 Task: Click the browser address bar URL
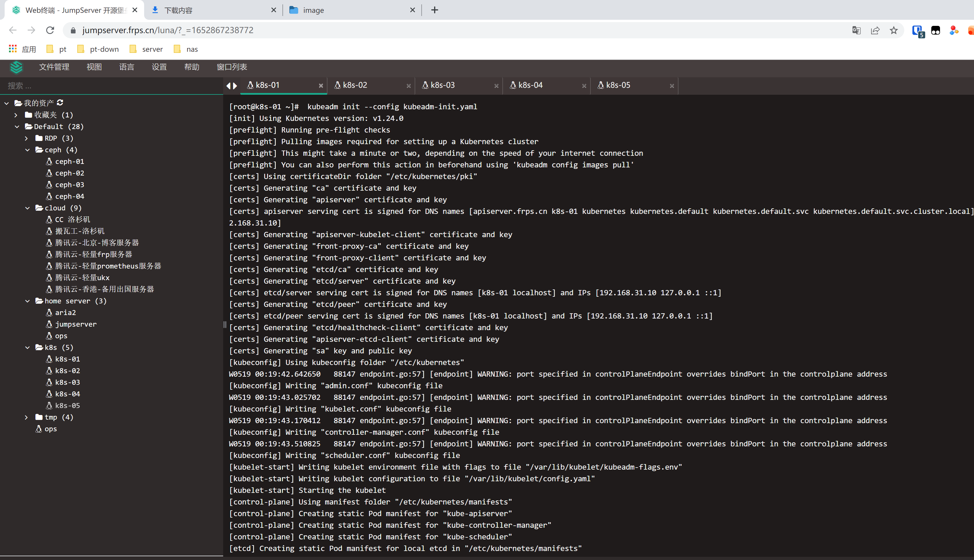point(168,30)
